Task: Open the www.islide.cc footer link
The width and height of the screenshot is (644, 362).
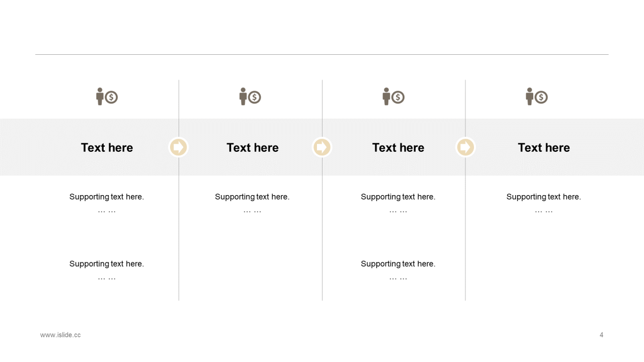Action: pos(60,335)
